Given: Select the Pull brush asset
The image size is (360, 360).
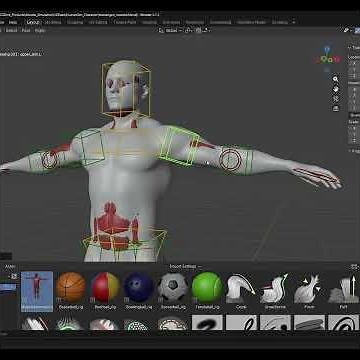Looking at the screenshot, I should click(x=343, y=291).
